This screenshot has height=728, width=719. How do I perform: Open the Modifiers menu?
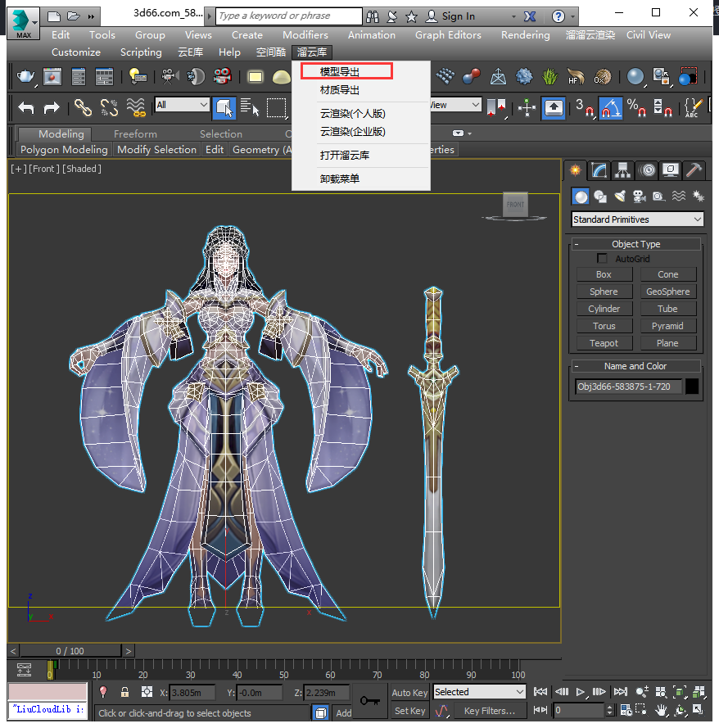(x=305, y=35)
